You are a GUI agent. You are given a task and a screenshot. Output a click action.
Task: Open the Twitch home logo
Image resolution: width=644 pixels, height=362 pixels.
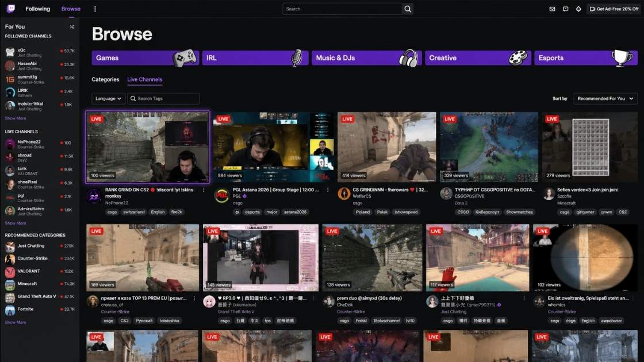coord(11,9)
